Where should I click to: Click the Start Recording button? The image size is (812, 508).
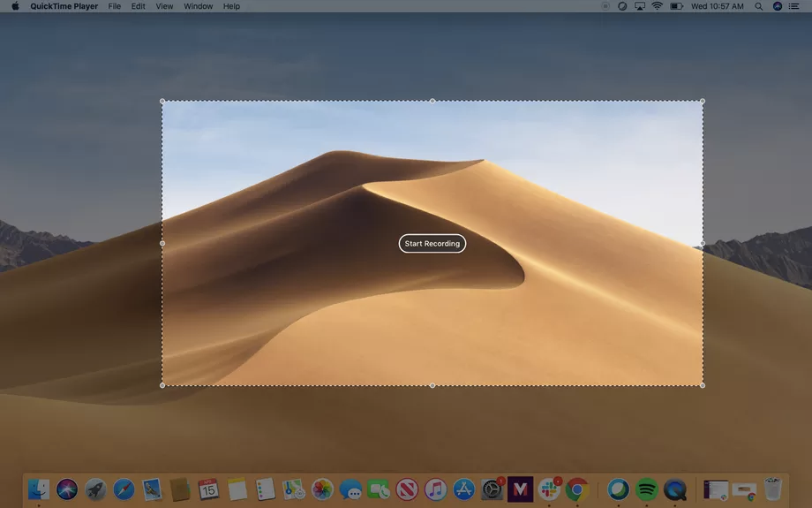pyautogui.click(x=432, y=244)
